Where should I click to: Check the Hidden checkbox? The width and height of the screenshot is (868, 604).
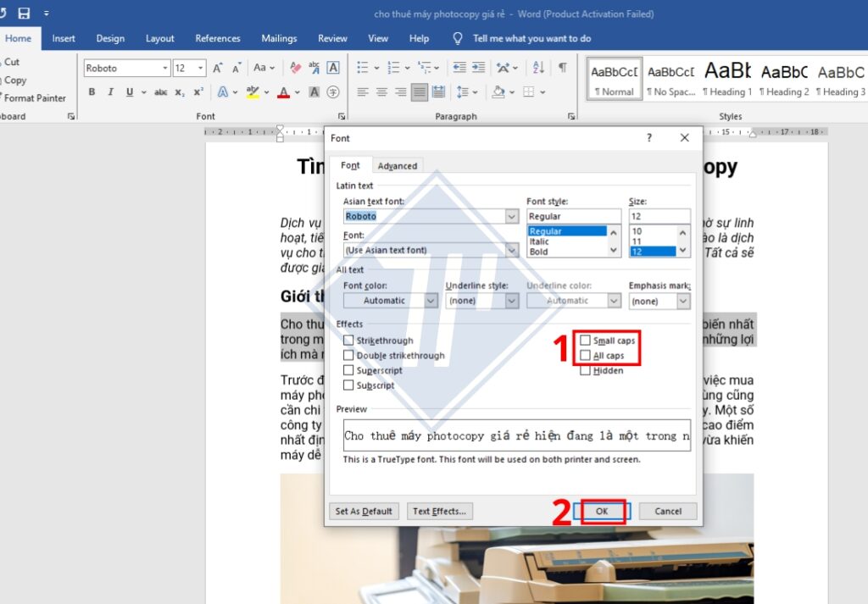coord(585,370)
